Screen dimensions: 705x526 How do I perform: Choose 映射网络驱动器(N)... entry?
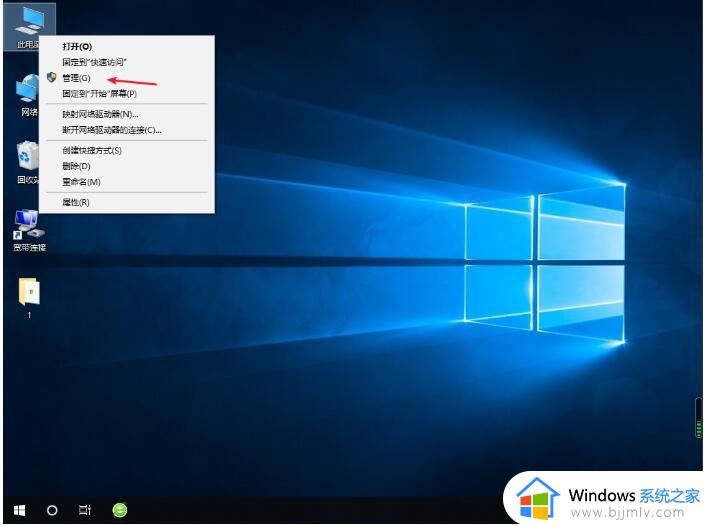[126, 114]
